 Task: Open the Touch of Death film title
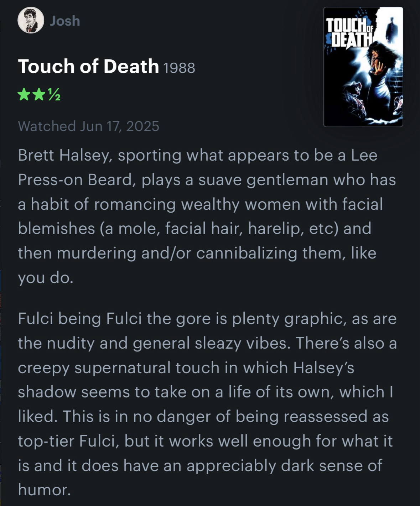point(88,66)
